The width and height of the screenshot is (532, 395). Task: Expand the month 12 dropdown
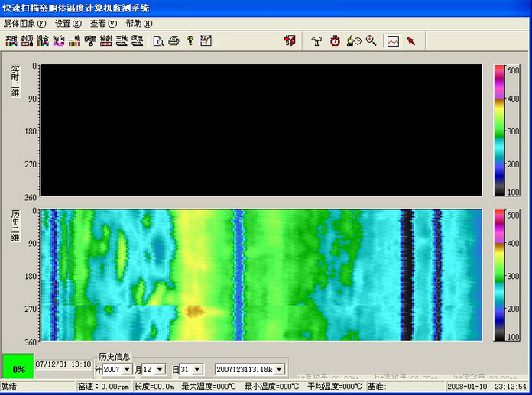pos(158,369)
